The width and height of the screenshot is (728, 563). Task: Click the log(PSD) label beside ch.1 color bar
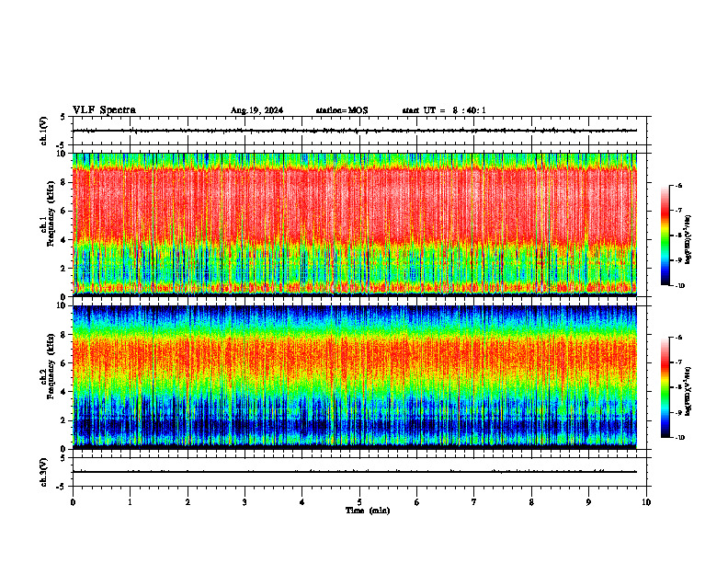[x=688, y=240]
